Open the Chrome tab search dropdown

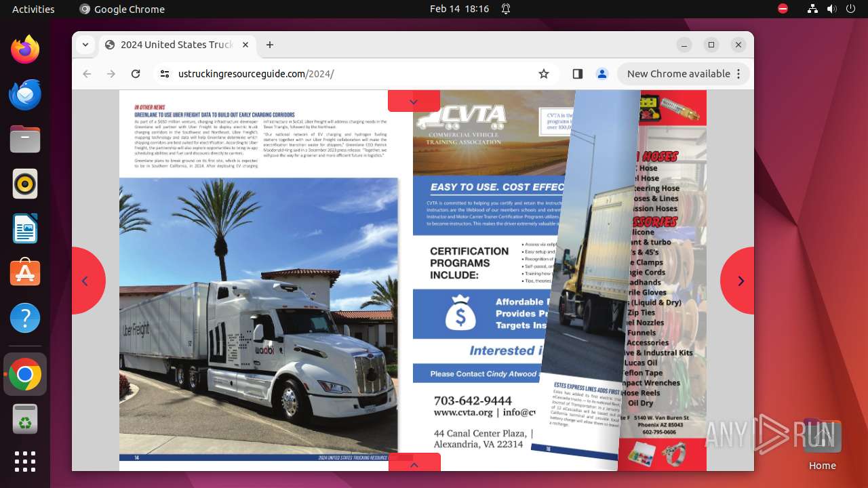click(x=85, y=45)
